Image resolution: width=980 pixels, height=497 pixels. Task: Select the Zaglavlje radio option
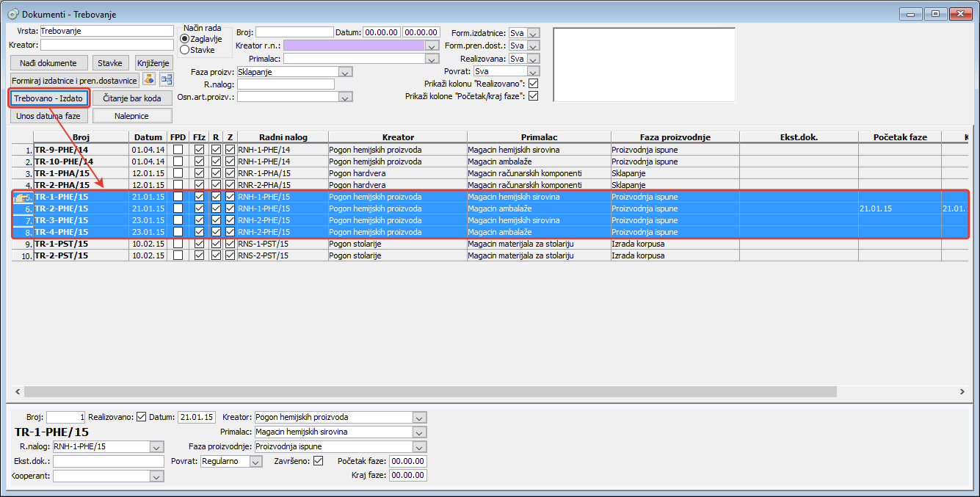[185, 39]
